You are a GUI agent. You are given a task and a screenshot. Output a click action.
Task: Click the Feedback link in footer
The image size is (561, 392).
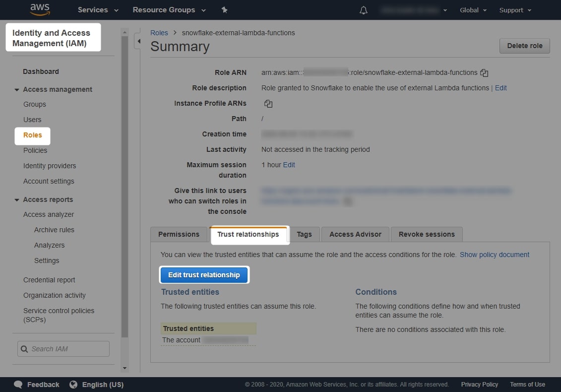tap(43, 385)
